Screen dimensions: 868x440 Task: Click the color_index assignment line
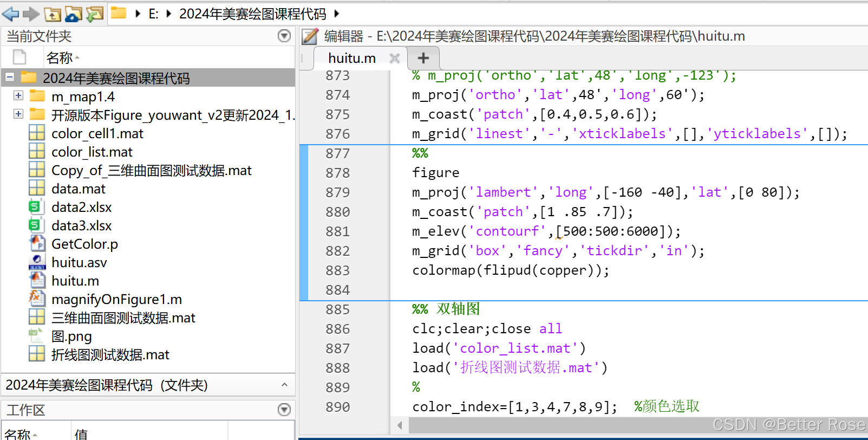tap(514, 407)
